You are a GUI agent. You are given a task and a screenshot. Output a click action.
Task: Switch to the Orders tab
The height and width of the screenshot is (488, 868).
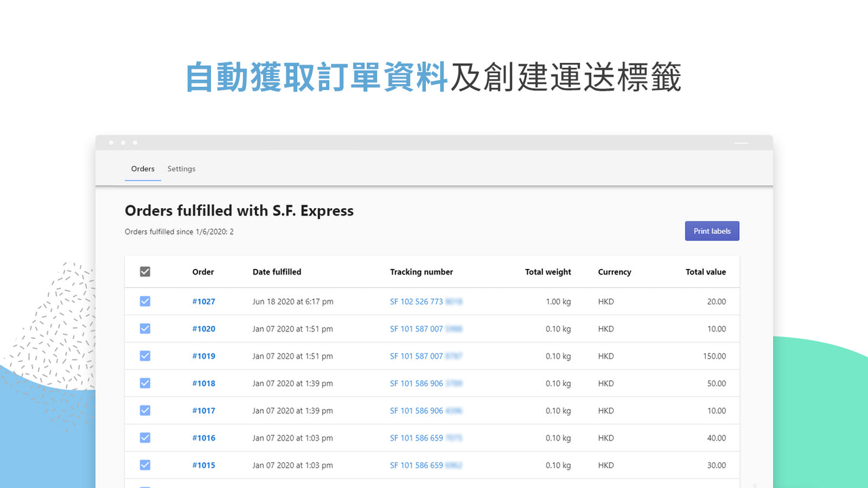[143, 169]
